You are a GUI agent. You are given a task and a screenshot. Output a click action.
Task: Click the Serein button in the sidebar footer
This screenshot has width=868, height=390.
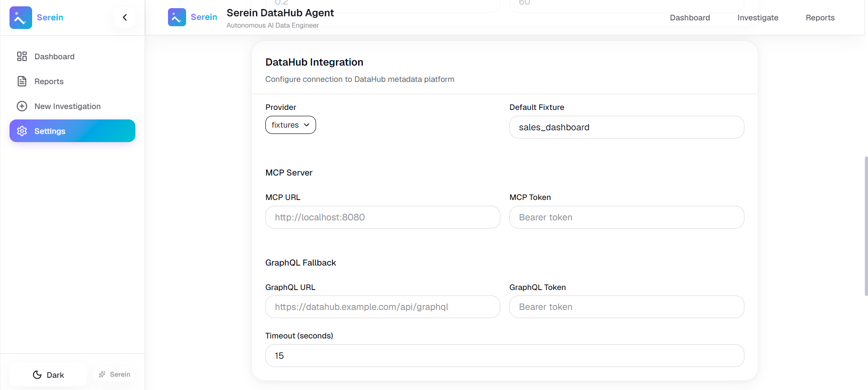[x=115, y=375]
